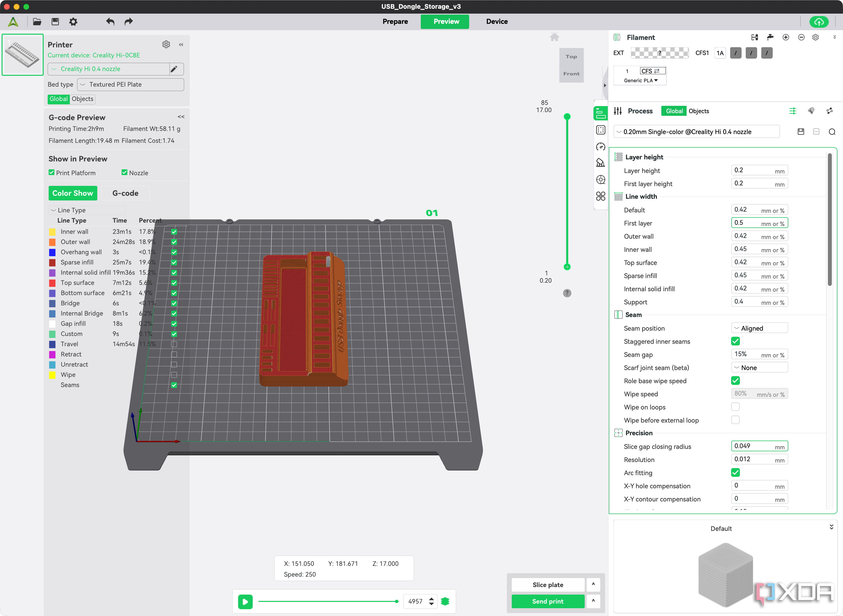Enable Wipe on loops
Viewport: 843px width, 616px height.
tap(735, 407)
